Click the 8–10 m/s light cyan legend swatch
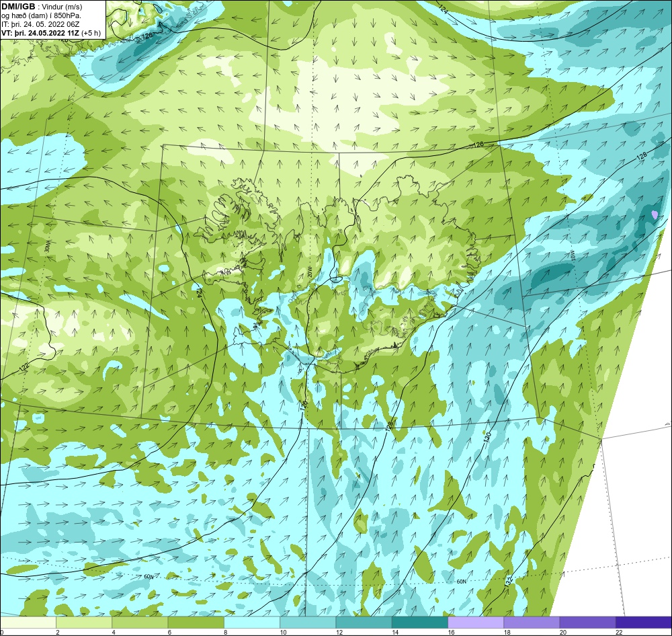The width and height of the screenshot is (672, 636). pyautogui.click(x=252, y=622)
